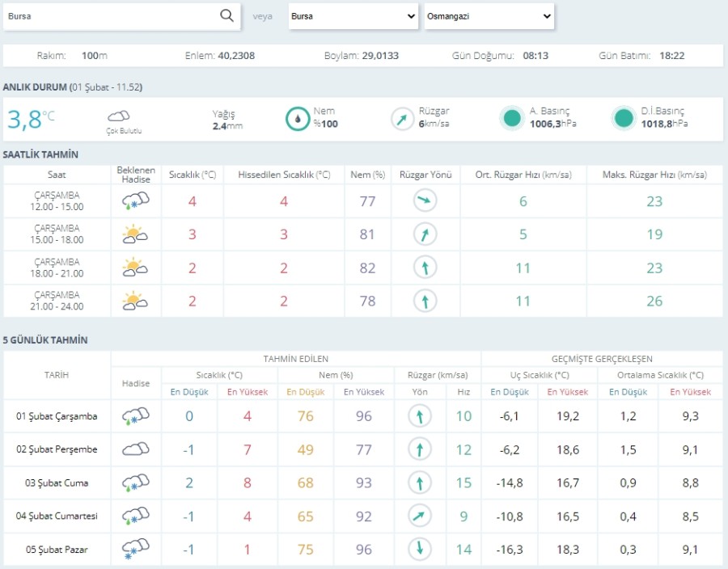This screenshot has height=569, width=728.
Task: Click snow icon for 05 Şubat Pazar
Action: pyautogui.click(x=135, y=550)
